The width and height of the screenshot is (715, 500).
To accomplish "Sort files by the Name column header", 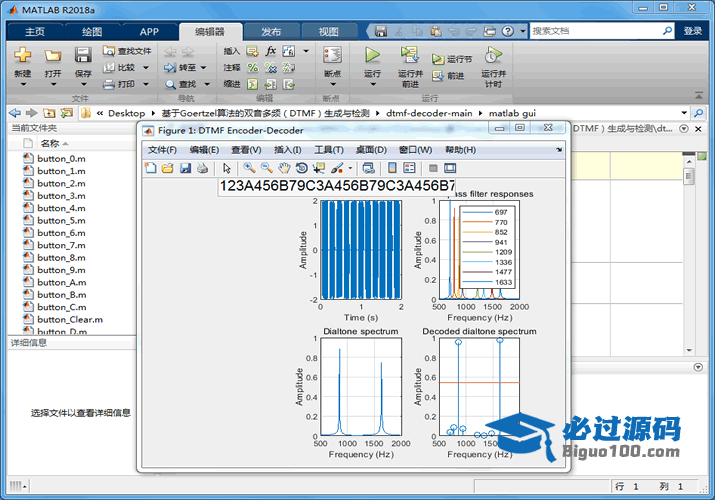I will point(50,144).
